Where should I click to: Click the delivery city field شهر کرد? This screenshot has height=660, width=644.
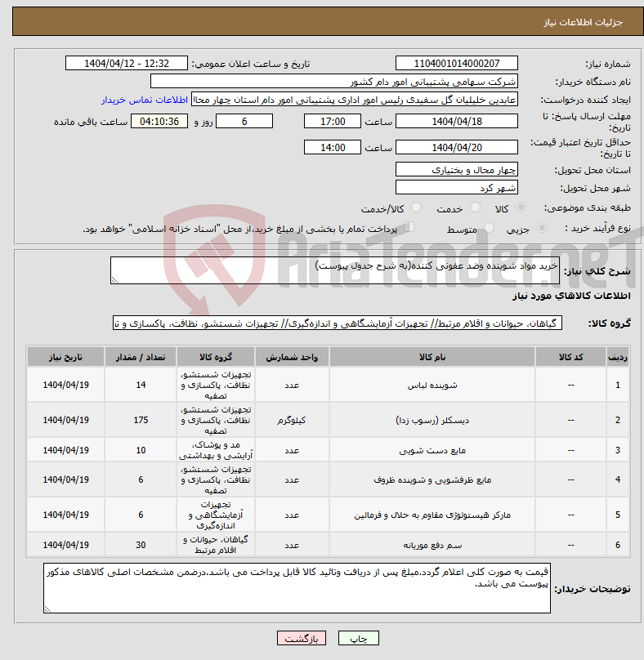coord(457,188)
